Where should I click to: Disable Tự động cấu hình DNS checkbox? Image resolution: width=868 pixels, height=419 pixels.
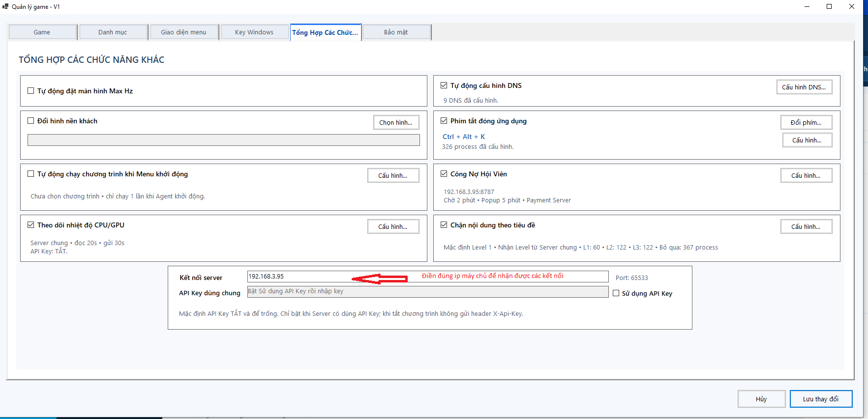pyautogui.click(x=444, y=85)
